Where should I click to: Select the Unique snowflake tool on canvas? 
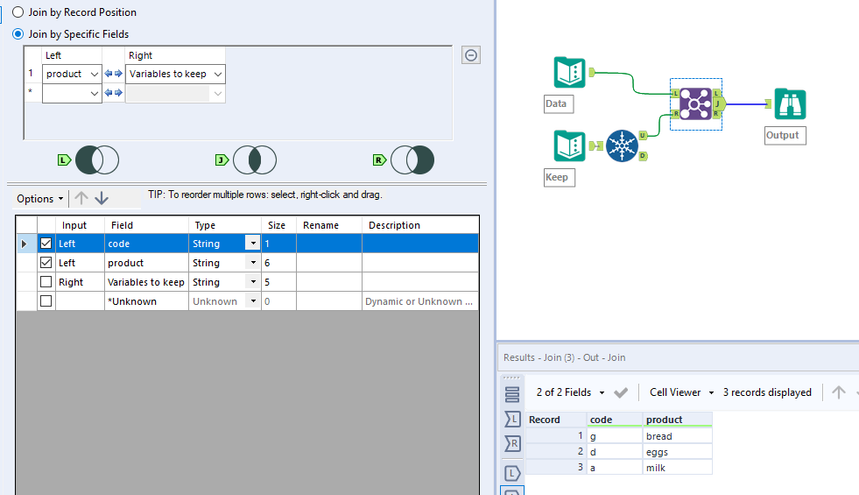click(x=622, y=146)
